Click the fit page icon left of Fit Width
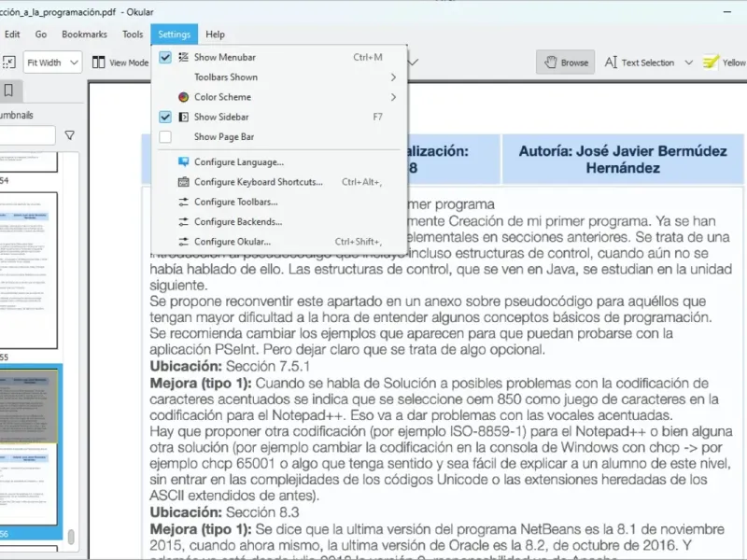This screenshot has width=747, height=560. tap(9, 63)
